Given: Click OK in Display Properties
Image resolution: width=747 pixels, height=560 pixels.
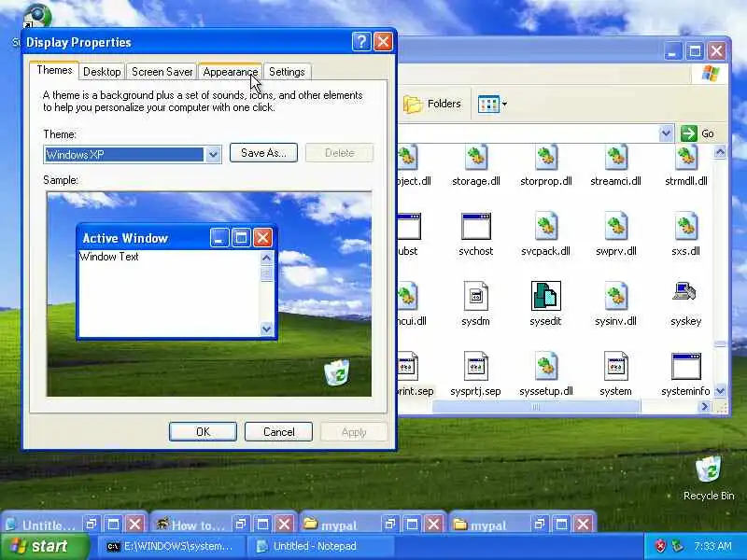Looking at the screenshot, I should point(203,432).
